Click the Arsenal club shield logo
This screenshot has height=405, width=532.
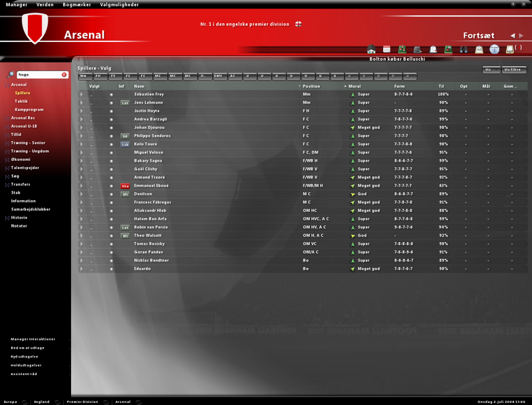point(35,28)
